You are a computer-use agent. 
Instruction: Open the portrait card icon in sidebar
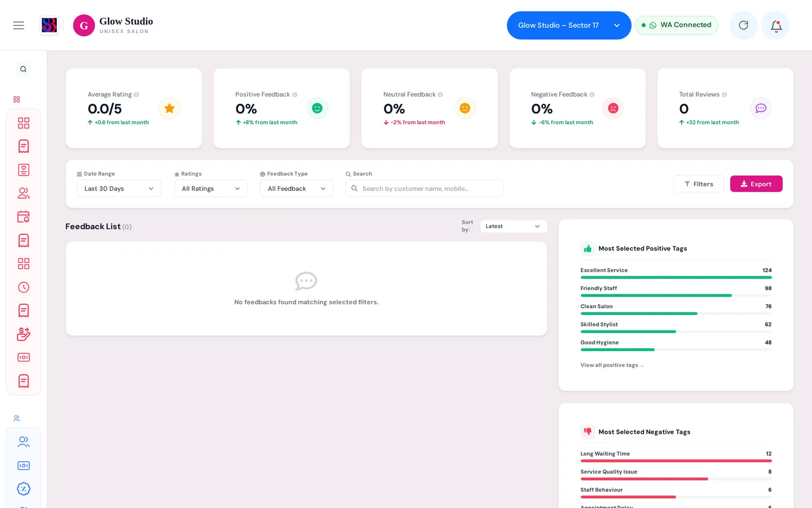[x=23, y=170]
